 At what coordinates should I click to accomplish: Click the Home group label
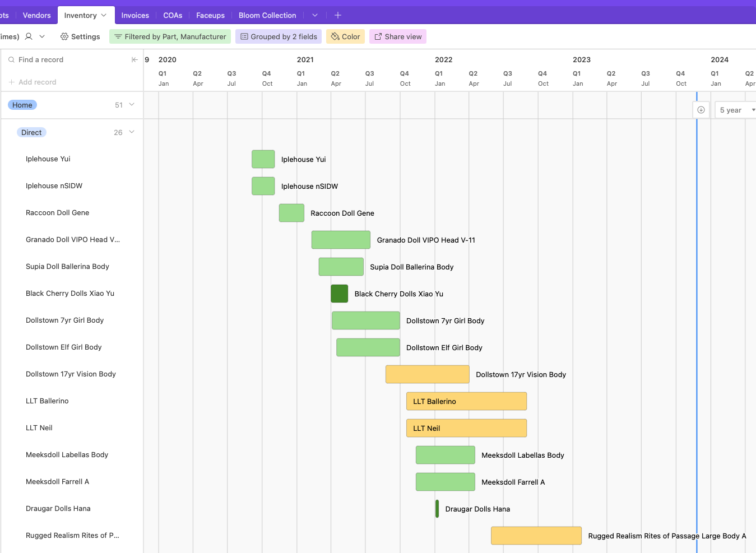click(x=22, y=105)
